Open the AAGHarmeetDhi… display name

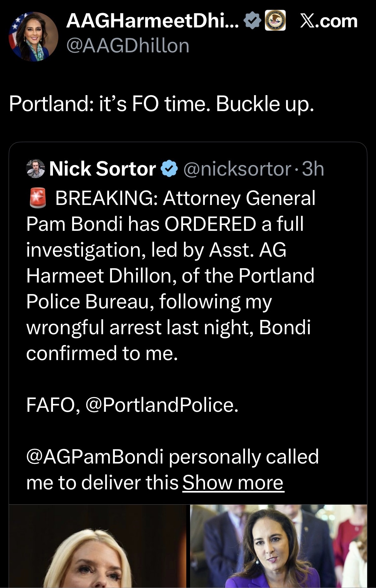point(152,21)
